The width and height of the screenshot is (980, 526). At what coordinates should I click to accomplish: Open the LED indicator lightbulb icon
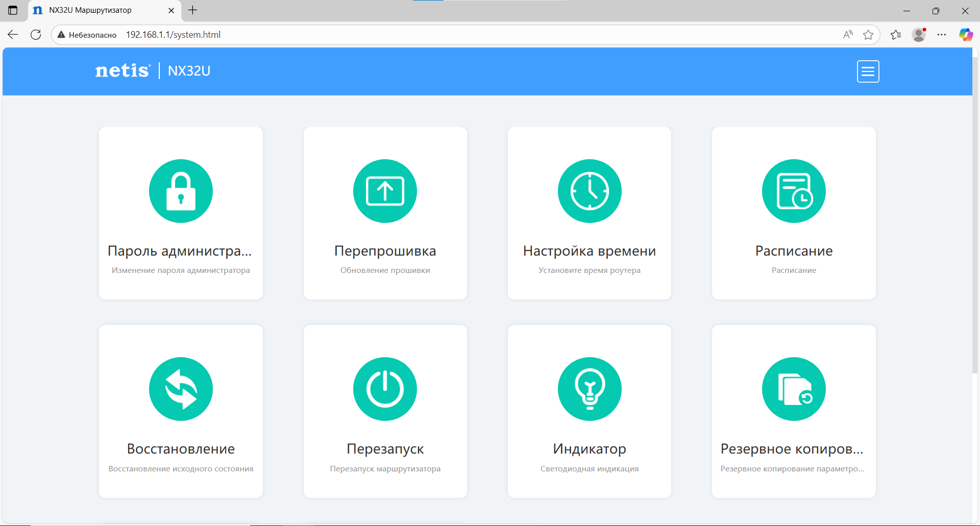590,389
